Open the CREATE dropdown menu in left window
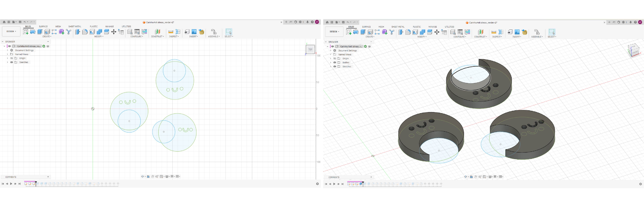The height and width of the screenshot is (207, 644). 47,36
